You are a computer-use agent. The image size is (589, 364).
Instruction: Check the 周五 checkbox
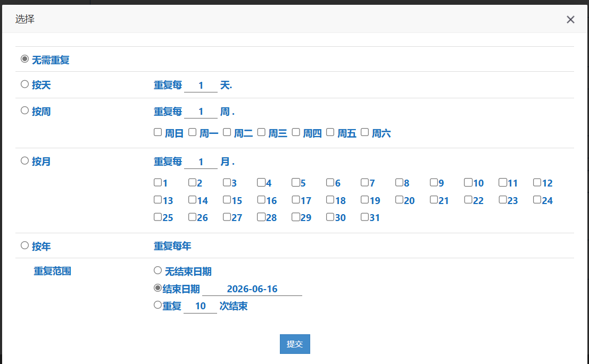[330, 132]
